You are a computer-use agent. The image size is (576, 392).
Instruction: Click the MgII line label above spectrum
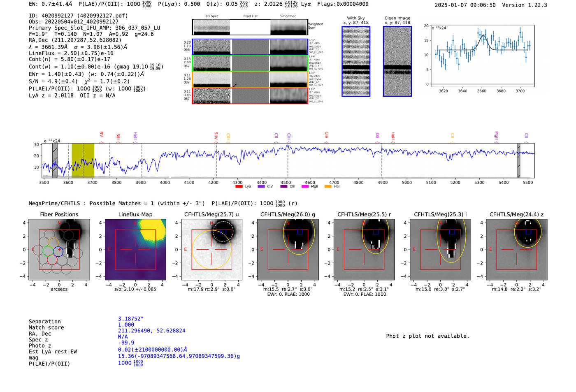496,136
